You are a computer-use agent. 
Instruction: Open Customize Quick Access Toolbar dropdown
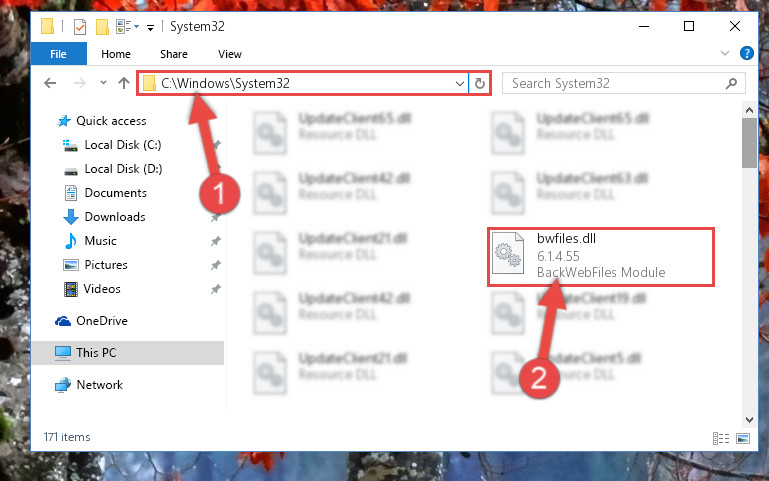[151, 27]
